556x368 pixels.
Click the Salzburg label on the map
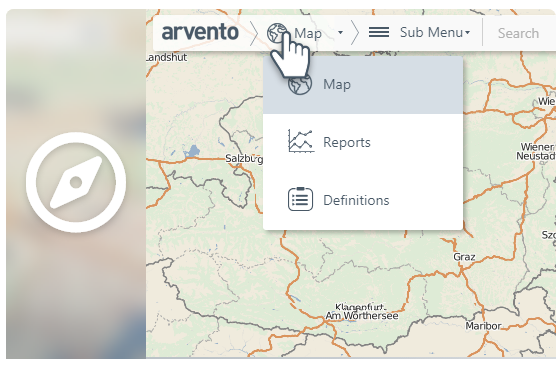coord(244,158)
